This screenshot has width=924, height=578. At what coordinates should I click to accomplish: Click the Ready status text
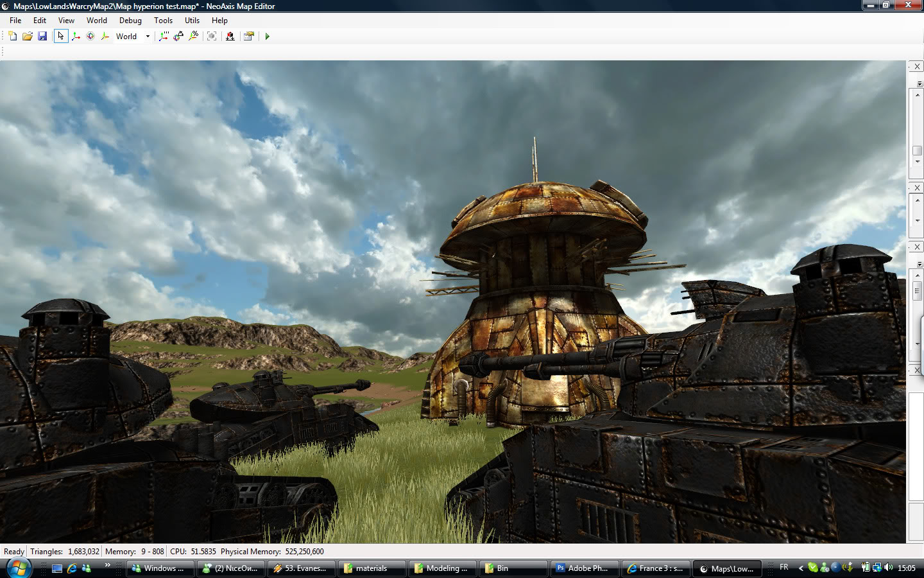click(x=14, y=552)
